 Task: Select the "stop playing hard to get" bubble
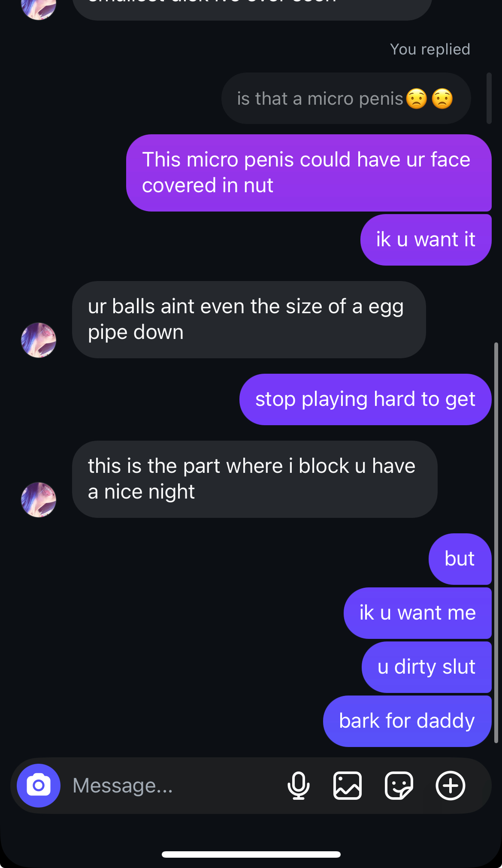coord(365,399)
